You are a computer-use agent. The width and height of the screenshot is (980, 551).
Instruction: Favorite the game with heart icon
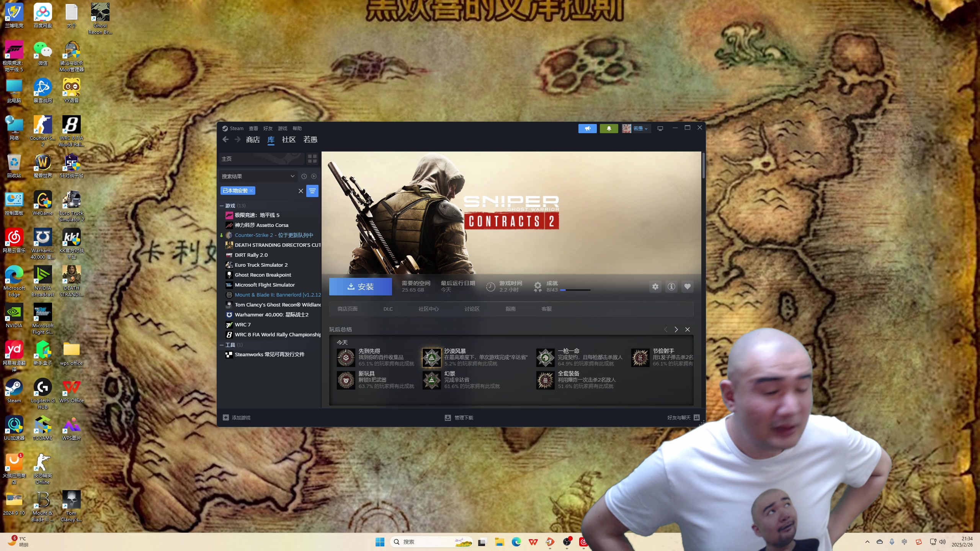[x=688, y=287]
